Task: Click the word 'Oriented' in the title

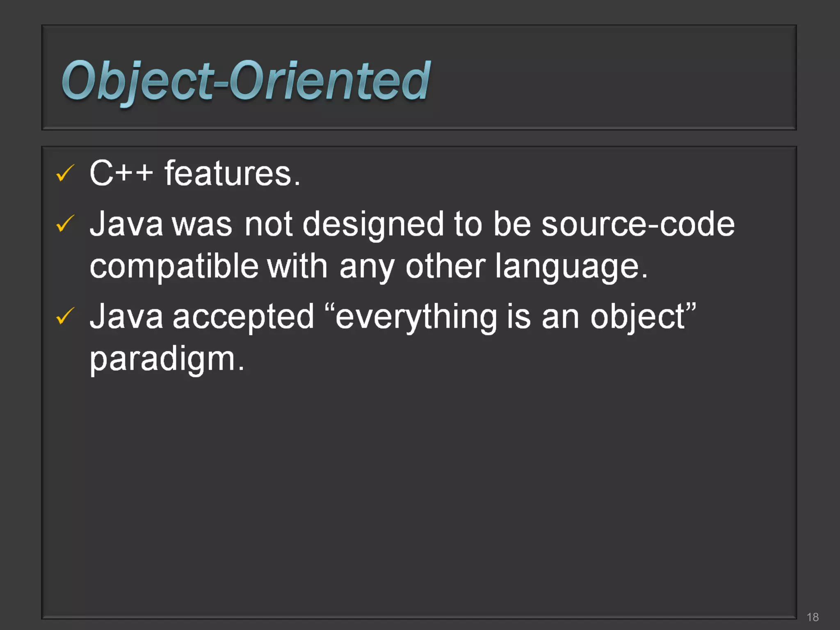Action: (x=330, y=80)
